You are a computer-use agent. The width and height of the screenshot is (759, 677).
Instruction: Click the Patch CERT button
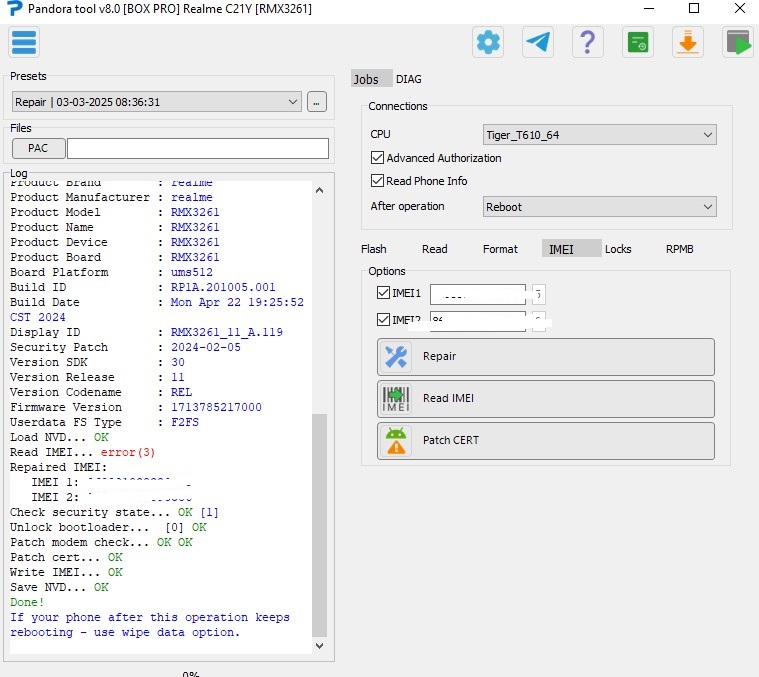546,441
